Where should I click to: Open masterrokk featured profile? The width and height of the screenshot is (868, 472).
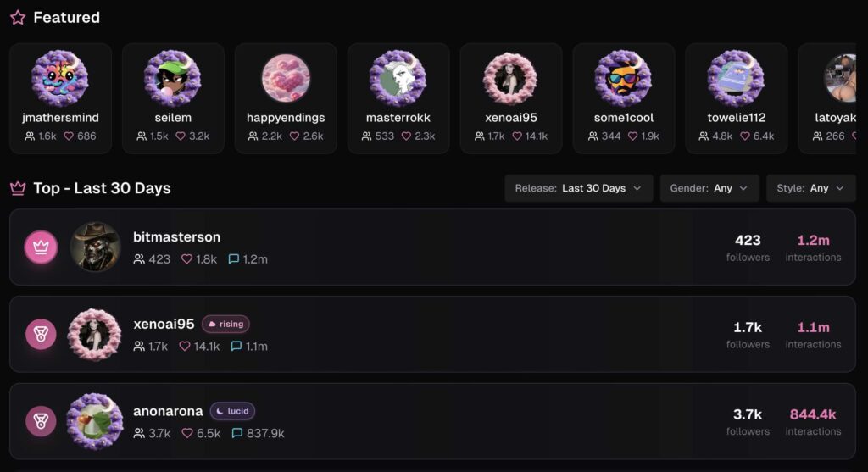398,98
